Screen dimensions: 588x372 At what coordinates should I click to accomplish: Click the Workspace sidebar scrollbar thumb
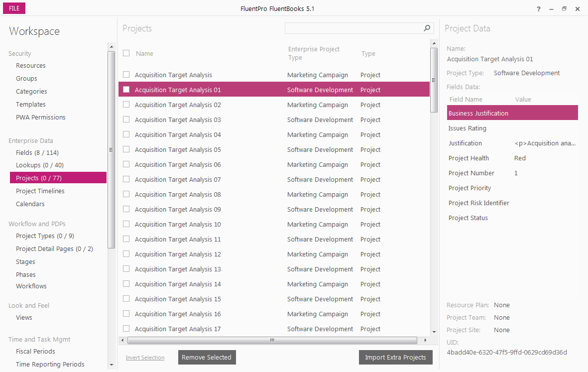[111, 149]
